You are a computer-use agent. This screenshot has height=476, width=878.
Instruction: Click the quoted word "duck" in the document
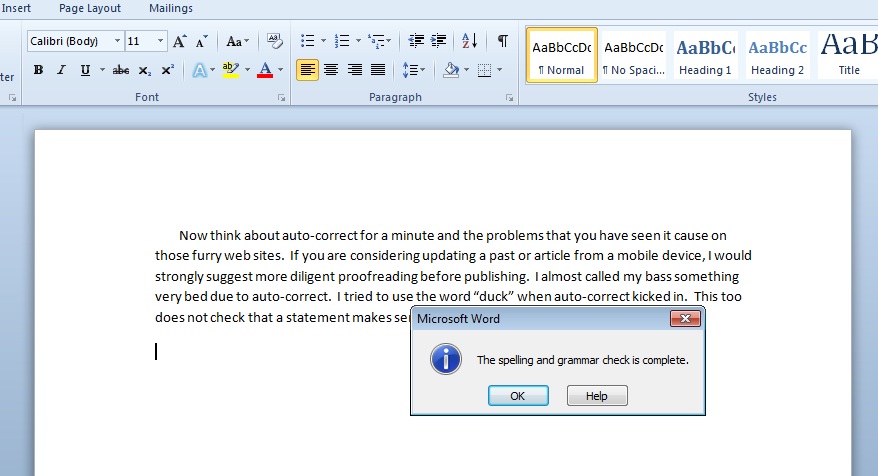pyautogui.click(x=494, y=297)
